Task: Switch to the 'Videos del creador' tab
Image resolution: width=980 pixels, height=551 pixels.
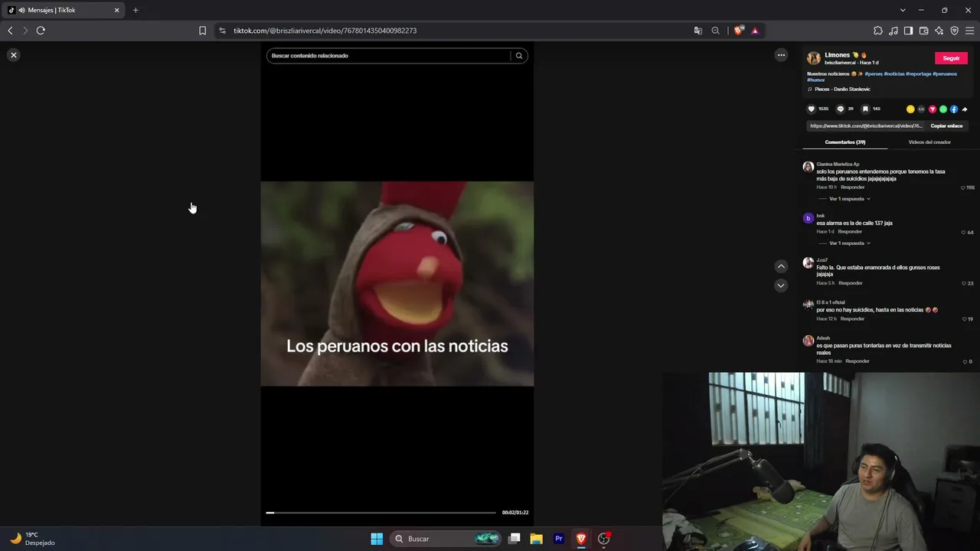Action: (x=929, y=142)
